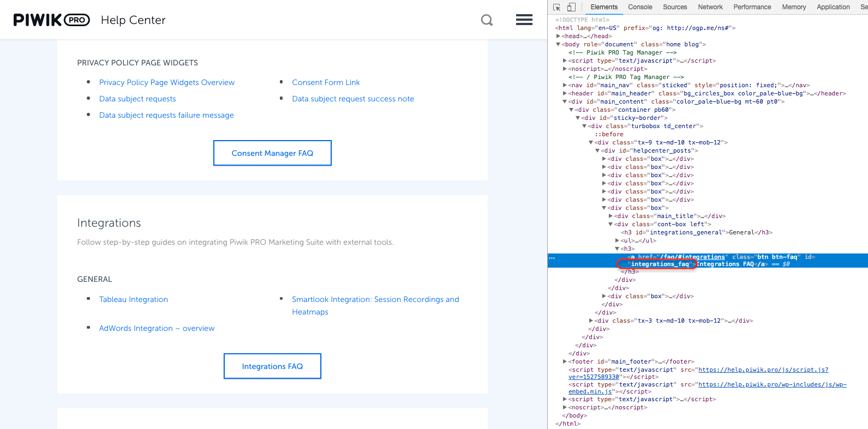
Task: Switch to the Console tab
Action: tap(640, 7)
